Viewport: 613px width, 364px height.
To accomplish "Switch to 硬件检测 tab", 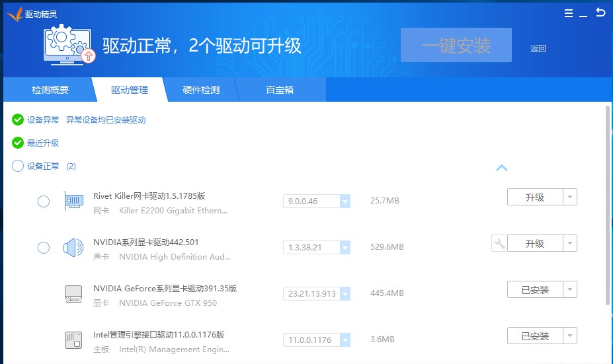I will pyautogui.click(x=201, y=90).
